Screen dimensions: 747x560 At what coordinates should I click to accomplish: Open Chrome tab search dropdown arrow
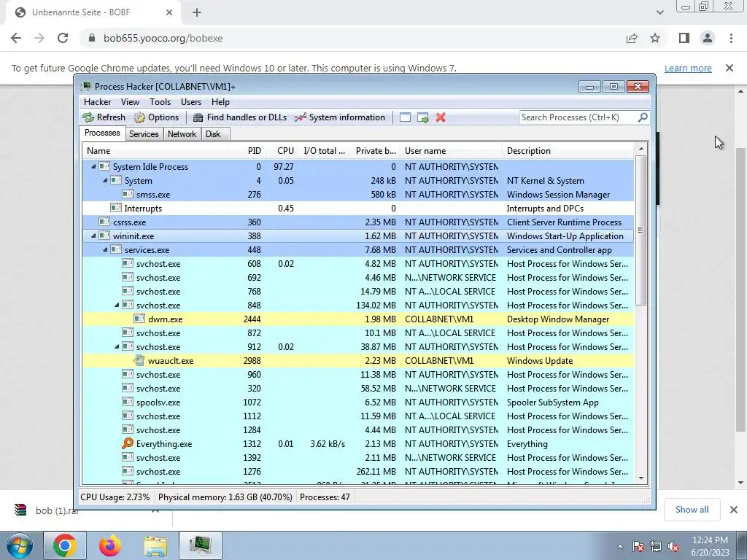659,12
